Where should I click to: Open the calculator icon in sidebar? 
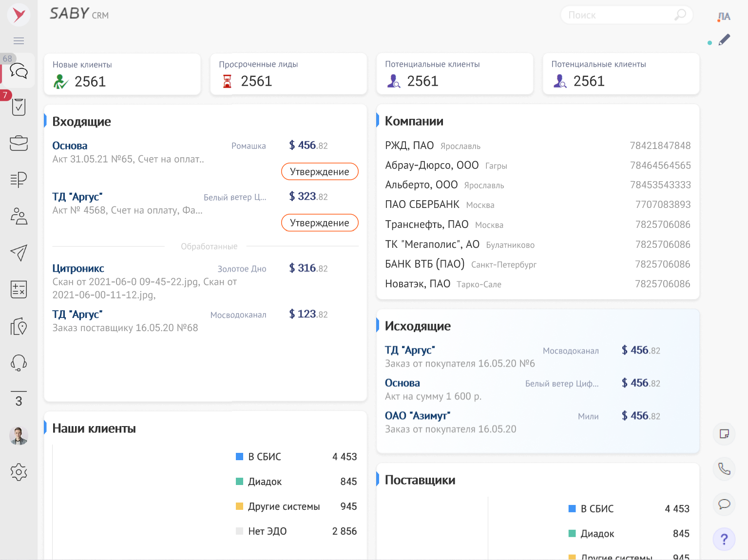click(19, 289)
